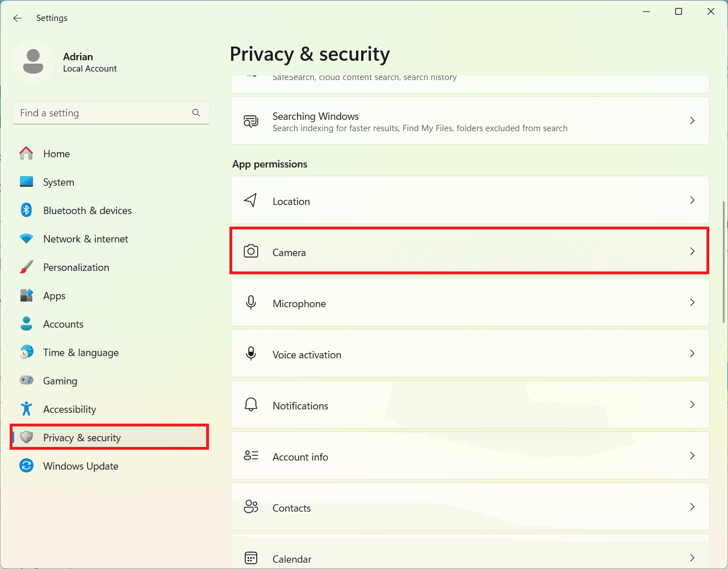Click the Settings window title
The height and width of the screenshot is (569, 728).
pyautogui.click(x=52, y=18)
